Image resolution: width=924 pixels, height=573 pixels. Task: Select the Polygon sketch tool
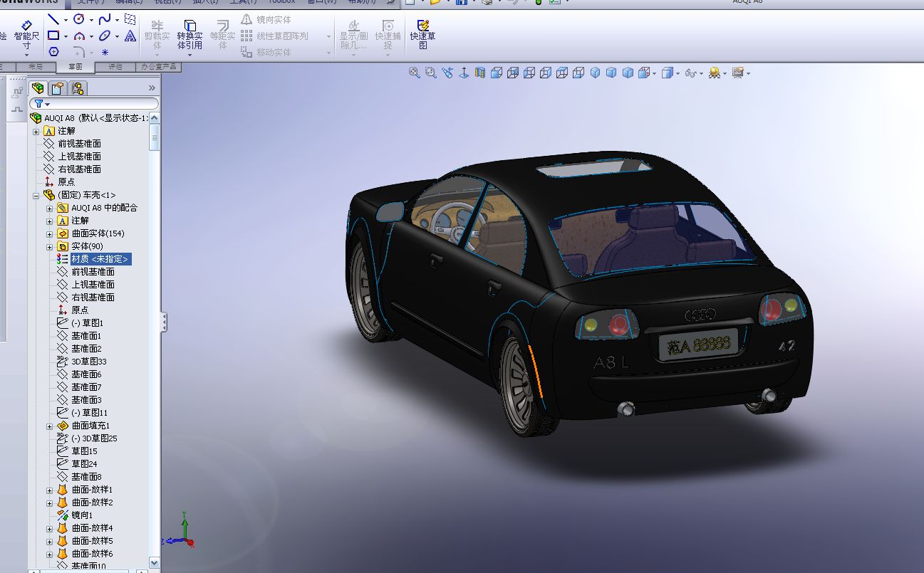pos(53,52)
